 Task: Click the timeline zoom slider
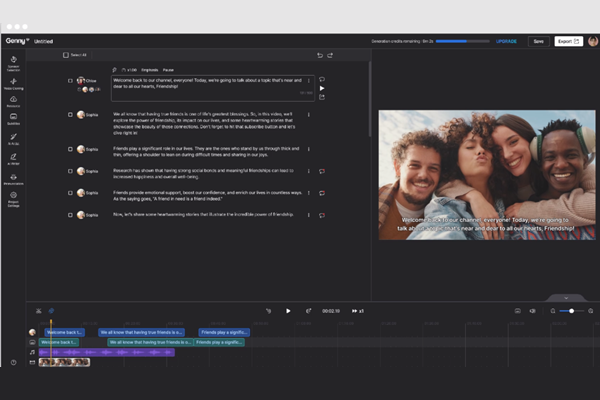(569, 311)
